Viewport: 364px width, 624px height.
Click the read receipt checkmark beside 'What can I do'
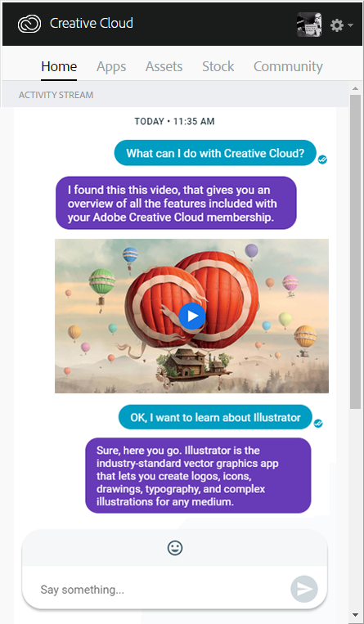[322, 160]
